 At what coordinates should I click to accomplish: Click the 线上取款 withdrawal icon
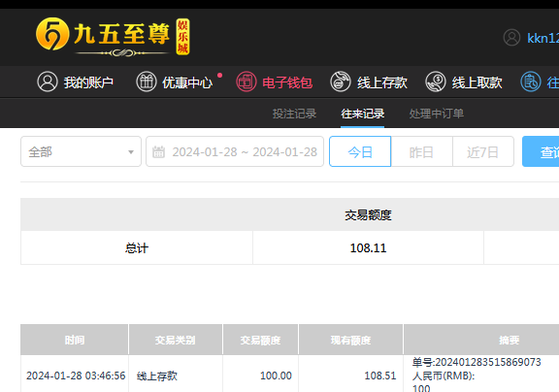[x=436, y=82]
